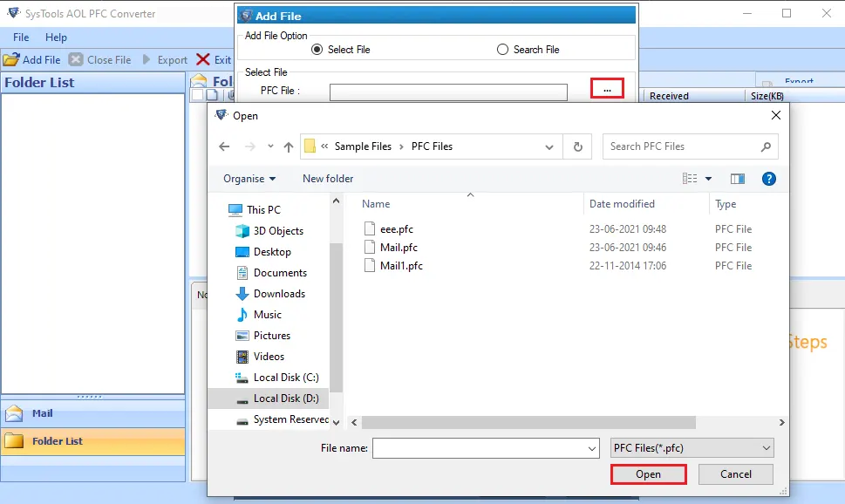This screenshot has height=504, width=845.
Task: Select Local Disk (D:) in navigation pane
Action: [268, 398]
